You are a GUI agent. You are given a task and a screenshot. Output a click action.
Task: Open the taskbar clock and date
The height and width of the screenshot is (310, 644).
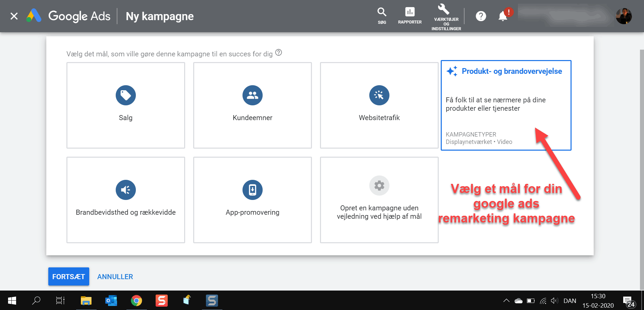tap(598, 301)
